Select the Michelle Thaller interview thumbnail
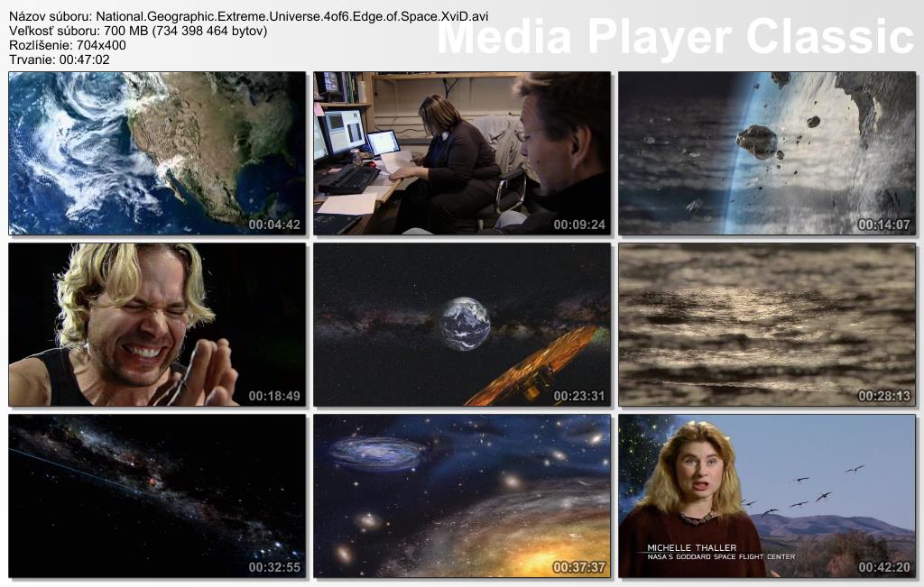Image resolution: width=924 pixels, height=587 pixels. (x=766, y=496)
